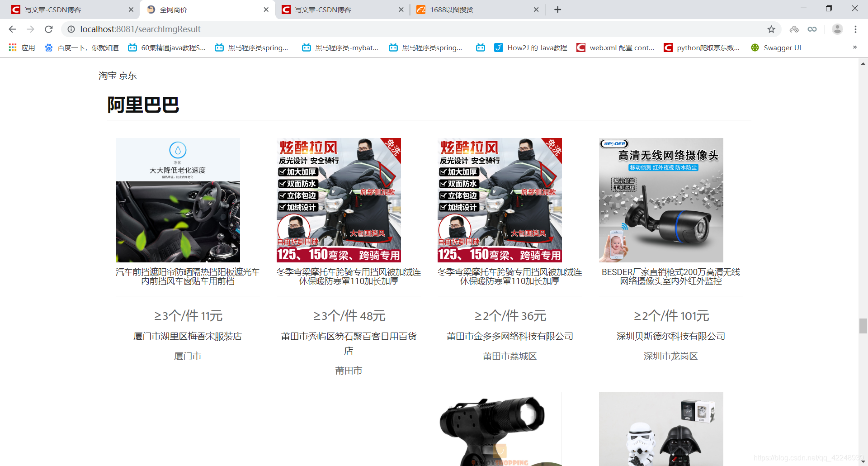
Task: Click the 莆田市秀屿区笏石聚百客日用百货店 seller
Action: tap(349, 343)
